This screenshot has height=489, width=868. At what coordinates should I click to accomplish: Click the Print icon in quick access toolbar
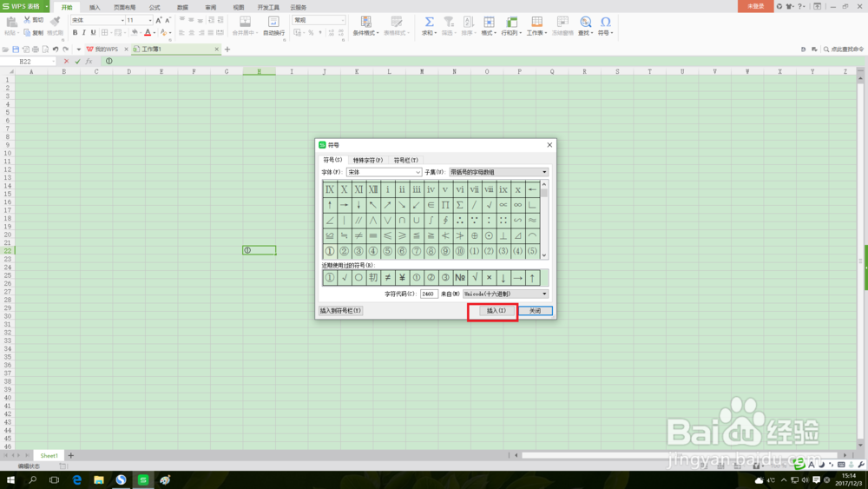point(36,50)
